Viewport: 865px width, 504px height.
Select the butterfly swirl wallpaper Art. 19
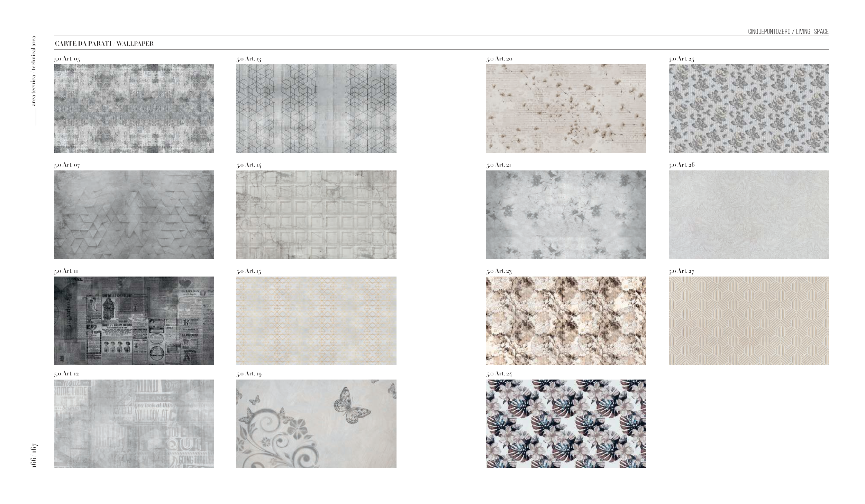[316, 423]
